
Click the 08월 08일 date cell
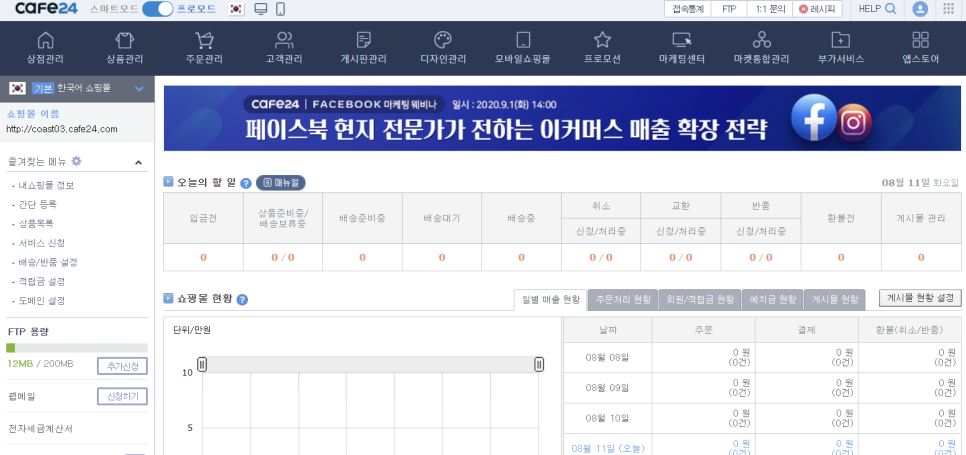[607, 357]
